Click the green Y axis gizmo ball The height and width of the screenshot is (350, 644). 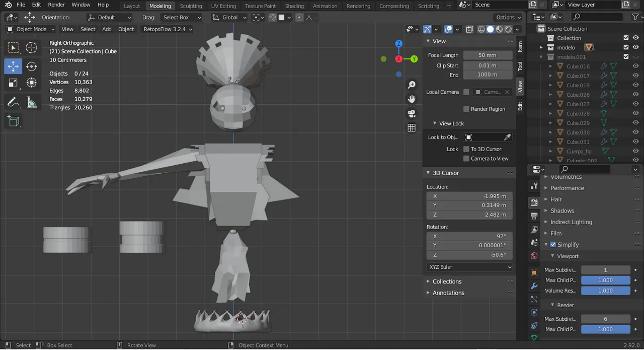[x=414, y=59]
